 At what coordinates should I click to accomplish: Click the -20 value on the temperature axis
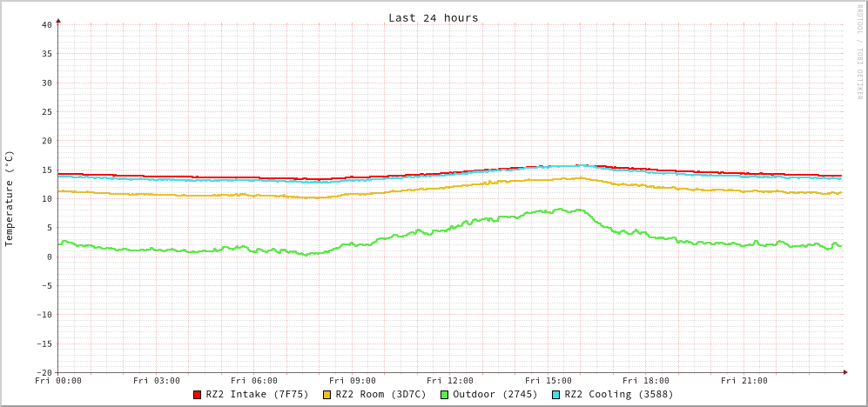coord(44,372)
